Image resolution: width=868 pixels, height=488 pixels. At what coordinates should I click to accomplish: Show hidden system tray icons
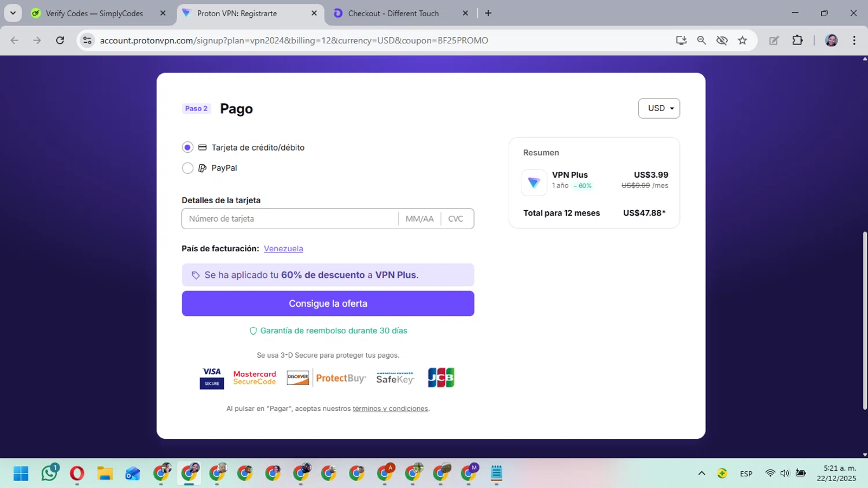pyautogui.click(x=701, y=474)
